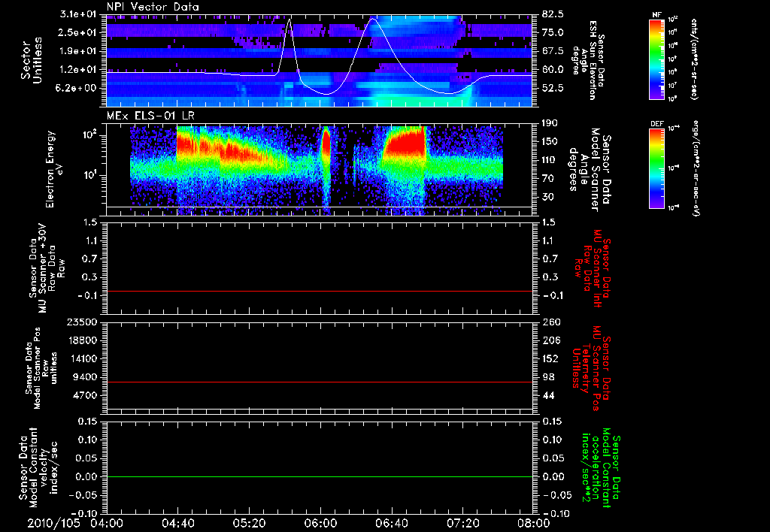Click the '18800' scanner position tick value
The image size is (770, 532).
[x=81, y=340]
